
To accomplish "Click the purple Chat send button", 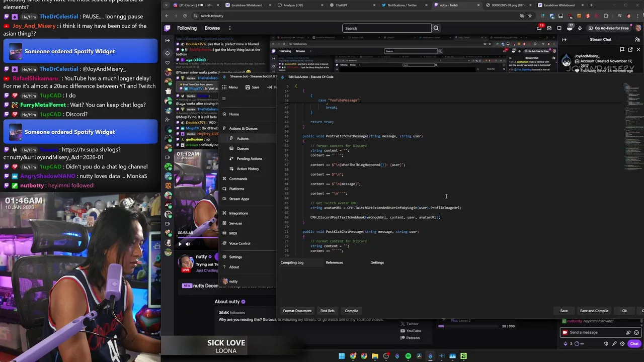I will [634, 344].
